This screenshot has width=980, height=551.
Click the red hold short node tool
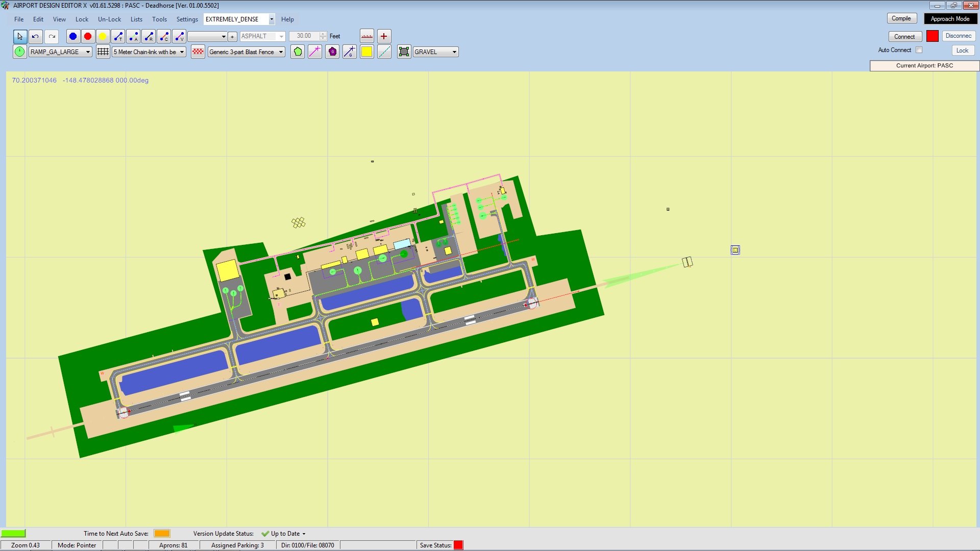click(88, 36)
